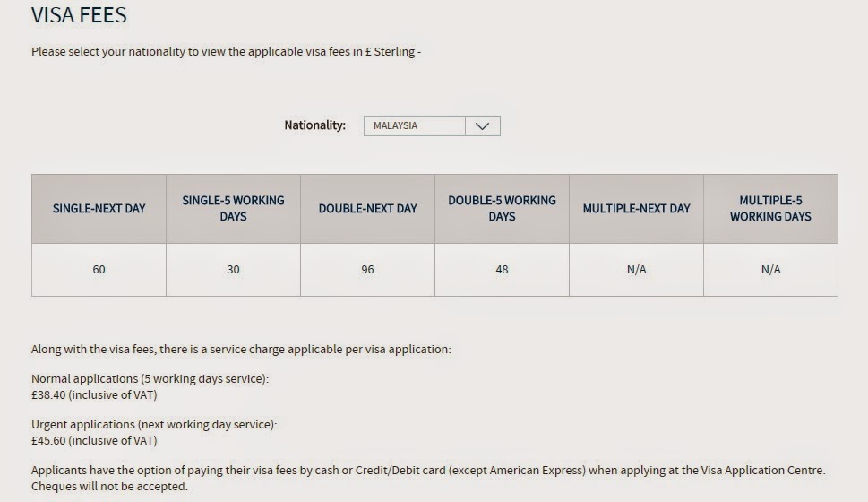The height and width of the screenshot is (502, 868).
Task: Click the N/A cell under MULTIPLE-NEXT DAY
Action: pyautogui.click(x=637, y=270)
